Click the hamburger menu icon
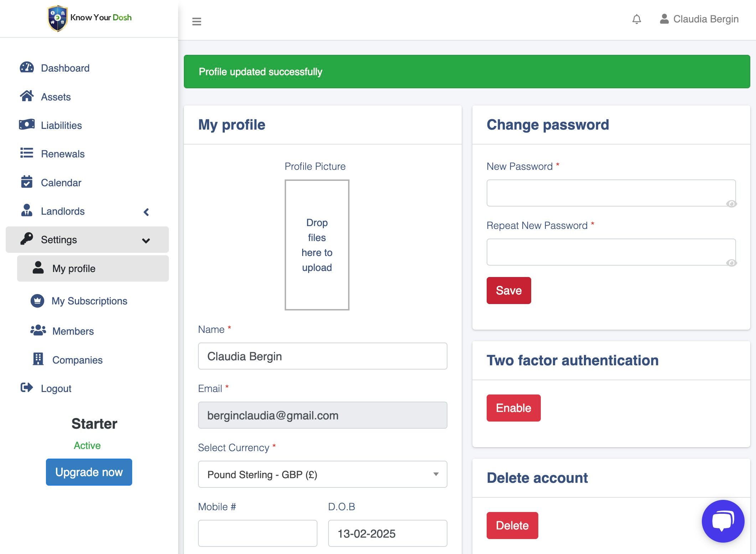Image resolution: width=756 pixels, height=554 pixels. 197,21
